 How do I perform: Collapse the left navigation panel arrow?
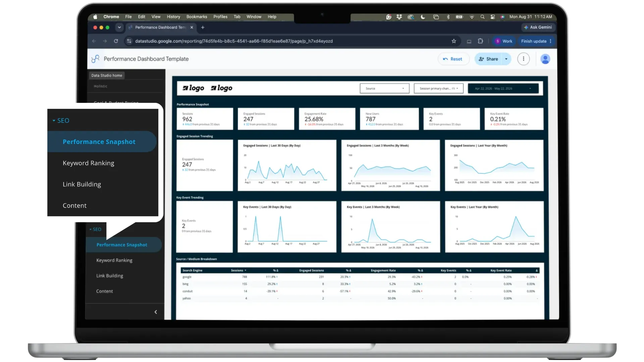156,312
